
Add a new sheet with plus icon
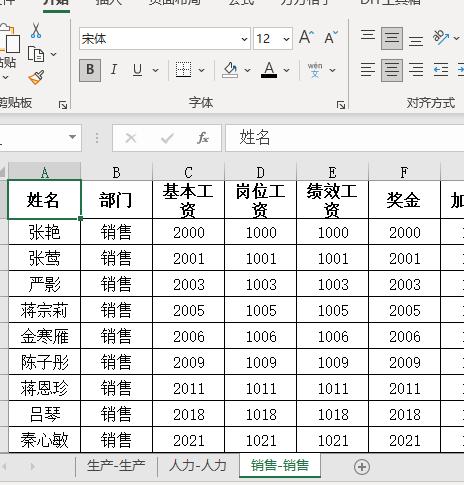point(362,466)
